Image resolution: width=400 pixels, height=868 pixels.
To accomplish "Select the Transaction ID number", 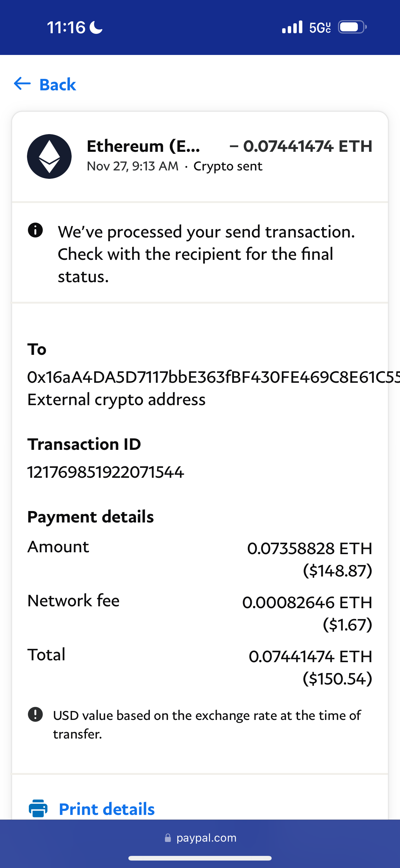I will pyautogui.click(x=106, y=472).
